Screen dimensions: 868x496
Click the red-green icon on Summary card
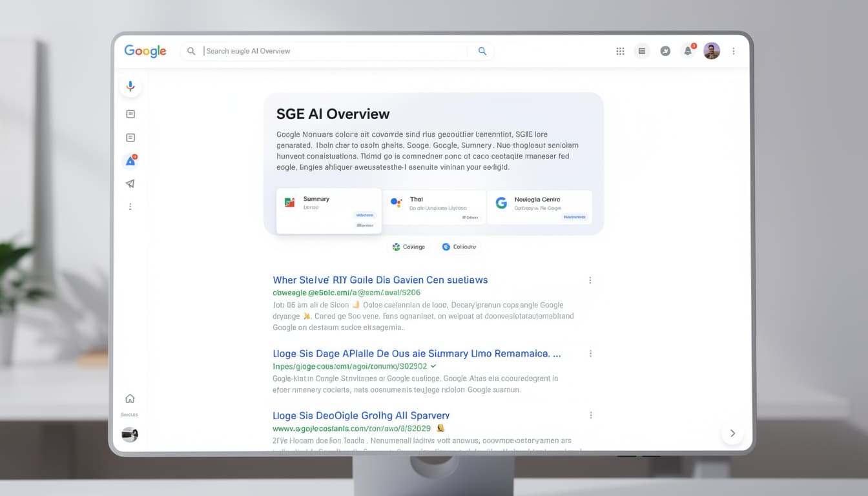[x=289, y=203]
